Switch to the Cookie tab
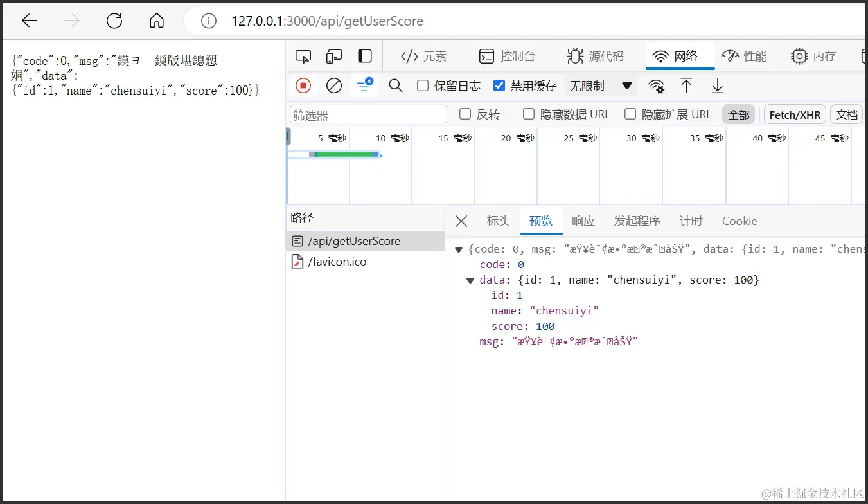The width and height of the screenshot is (868, 504). click(740, 221)
